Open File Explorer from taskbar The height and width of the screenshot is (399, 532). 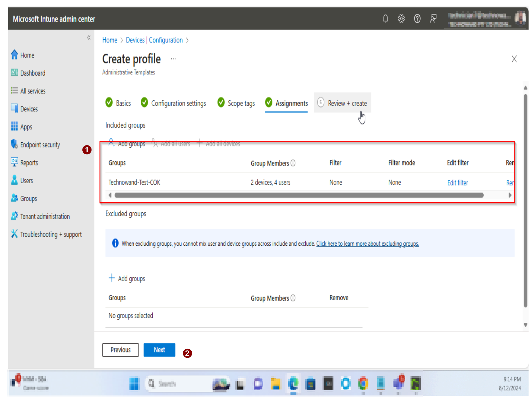pyautogui.click(x=275, y=384)
